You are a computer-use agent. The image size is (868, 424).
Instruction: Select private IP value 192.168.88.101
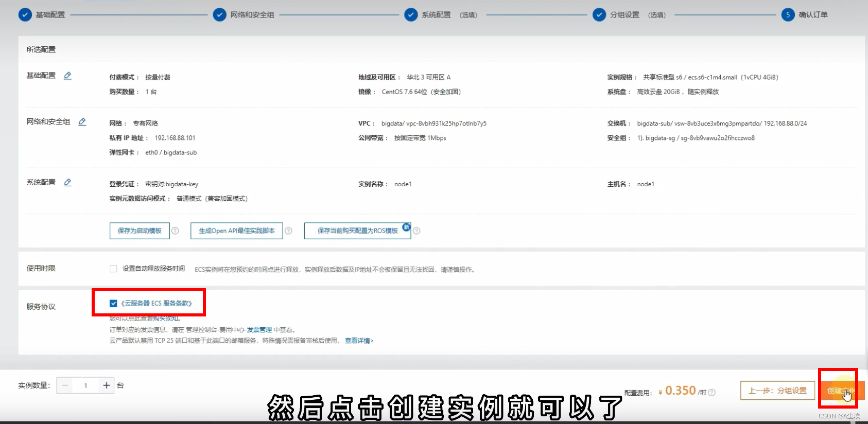point(175,138)
